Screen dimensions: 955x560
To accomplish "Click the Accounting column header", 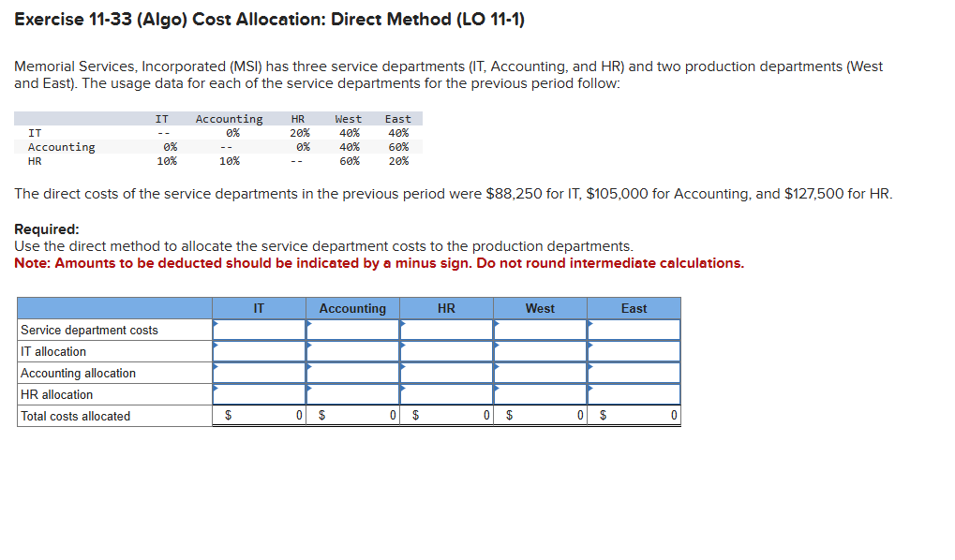I will click(x=352, y=308).
